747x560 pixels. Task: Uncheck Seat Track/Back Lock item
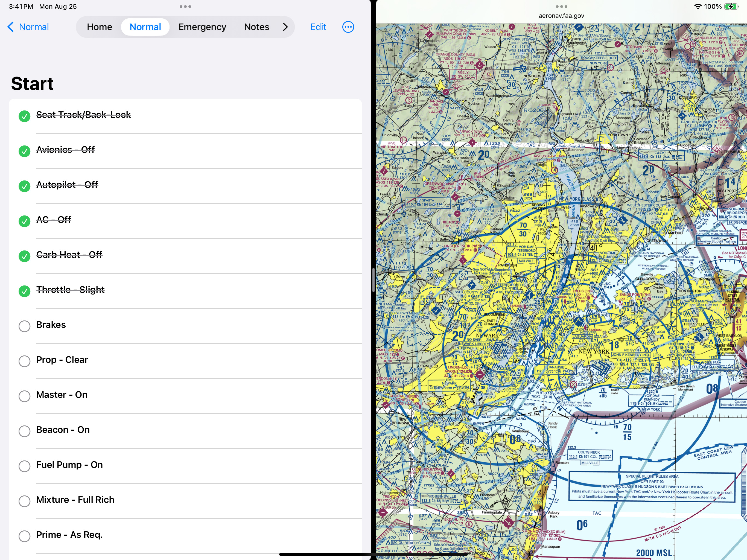(24, 116)
